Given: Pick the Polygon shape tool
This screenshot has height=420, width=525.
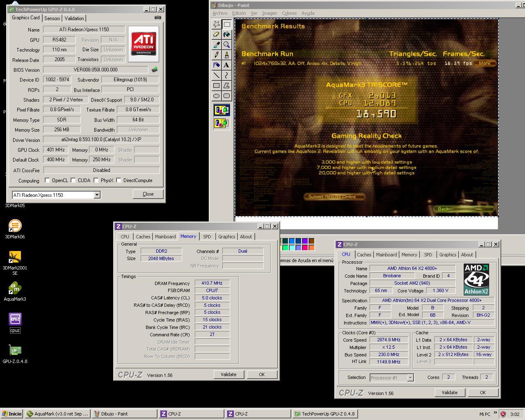Looking at the screenshot, I should point(227,86).
